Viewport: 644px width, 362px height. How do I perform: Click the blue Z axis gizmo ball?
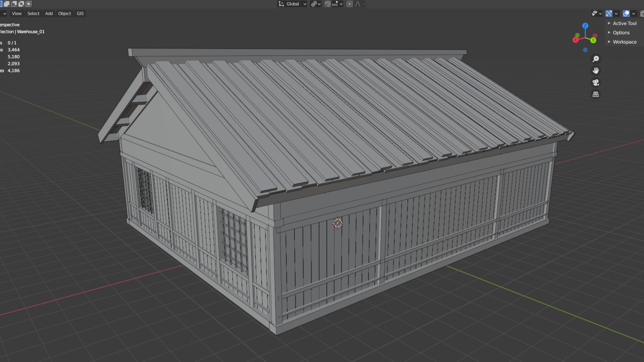coord(585,25)
